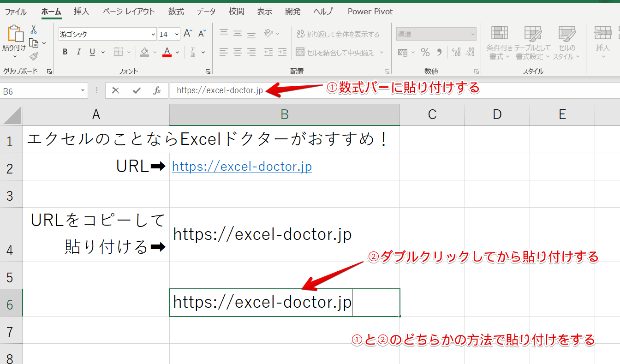Image resolution: width=620 pixels, height=364 pixels.
Task: Click the decrease font size icon
Action: (202, 34)
